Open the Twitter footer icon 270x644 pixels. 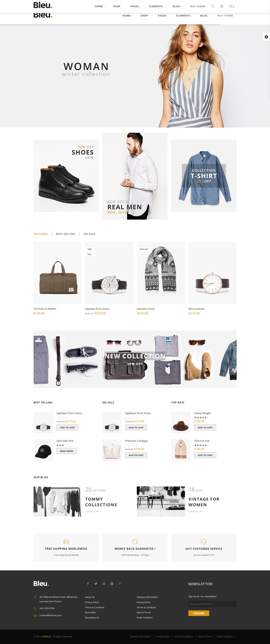[96, 583]
